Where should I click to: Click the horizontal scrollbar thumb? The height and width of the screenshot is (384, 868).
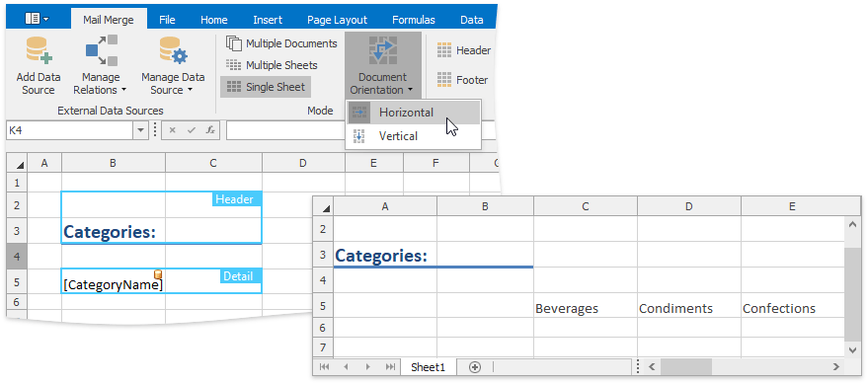tap(685, 367)
